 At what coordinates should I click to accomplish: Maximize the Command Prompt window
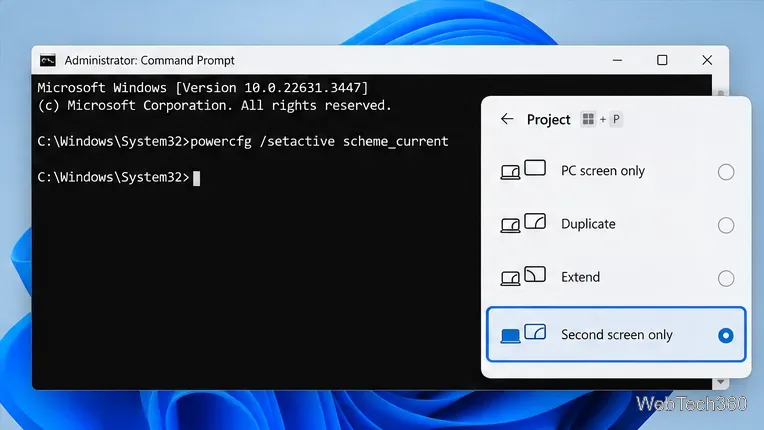[662, 60]
